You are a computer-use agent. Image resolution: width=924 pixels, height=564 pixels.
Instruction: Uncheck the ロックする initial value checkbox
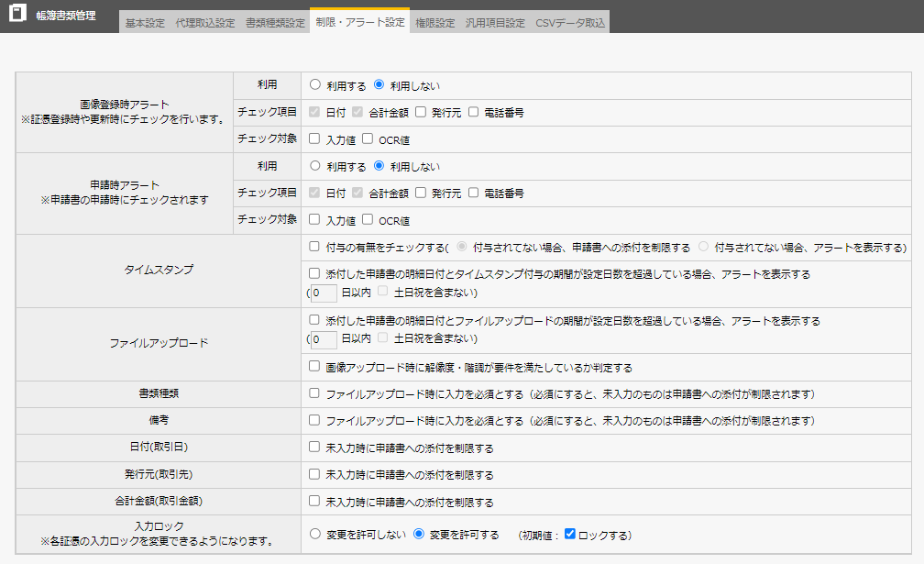click(569, 534)
